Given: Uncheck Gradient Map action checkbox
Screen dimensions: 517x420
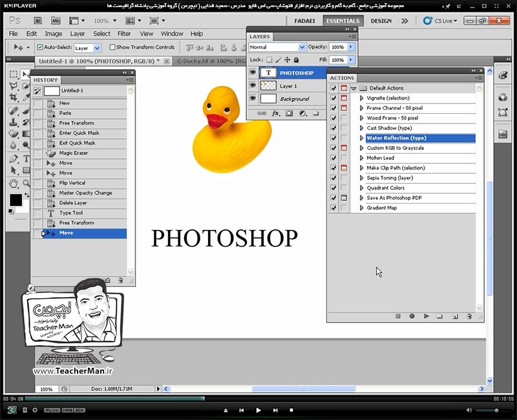Looking at the screenshot, I should (x=333, y=207).
